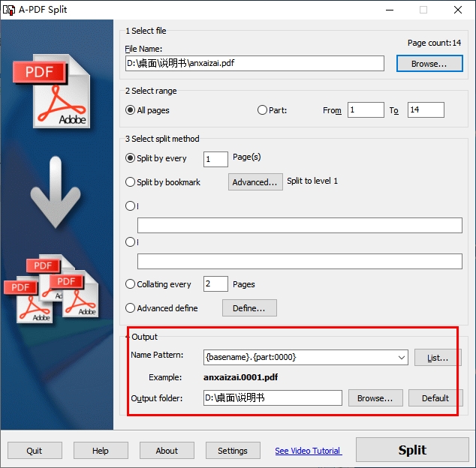Minimize the A-PDF Split window
The height and width of the screenshot is (468, 476).
tap(390, 10)
